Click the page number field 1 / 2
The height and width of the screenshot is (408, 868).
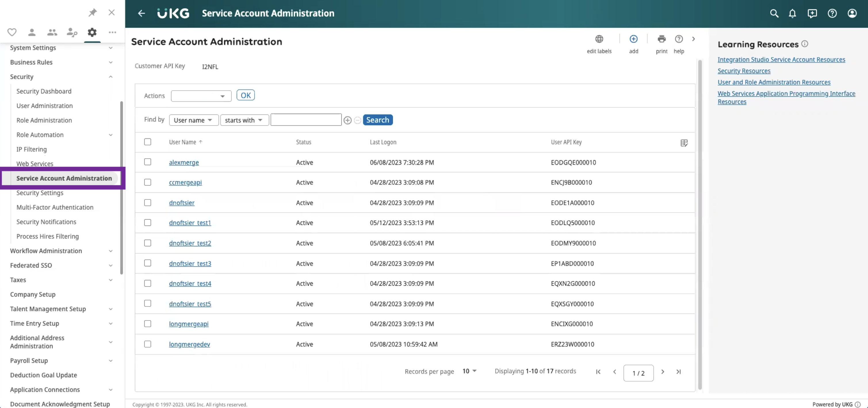tap(638, 373)
